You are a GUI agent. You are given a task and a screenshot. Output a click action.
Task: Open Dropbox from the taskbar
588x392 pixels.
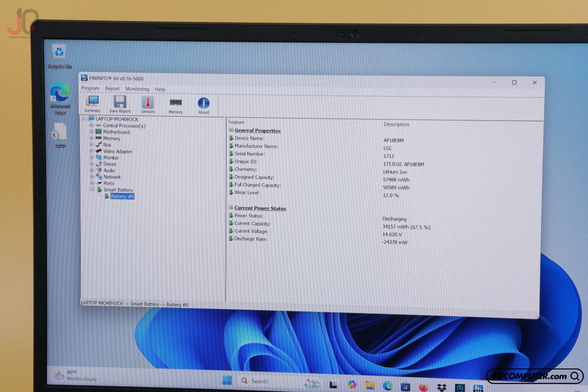click(442, 388)
